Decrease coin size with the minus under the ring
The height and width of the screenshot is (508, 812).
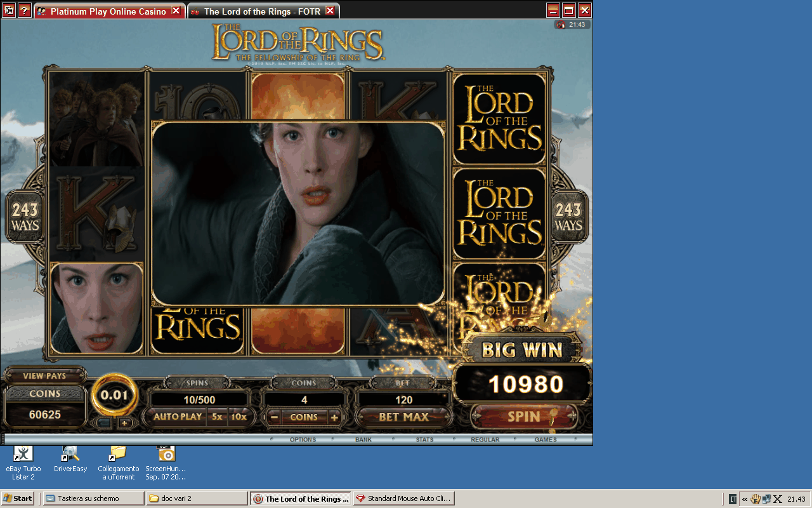click(105, 424)
